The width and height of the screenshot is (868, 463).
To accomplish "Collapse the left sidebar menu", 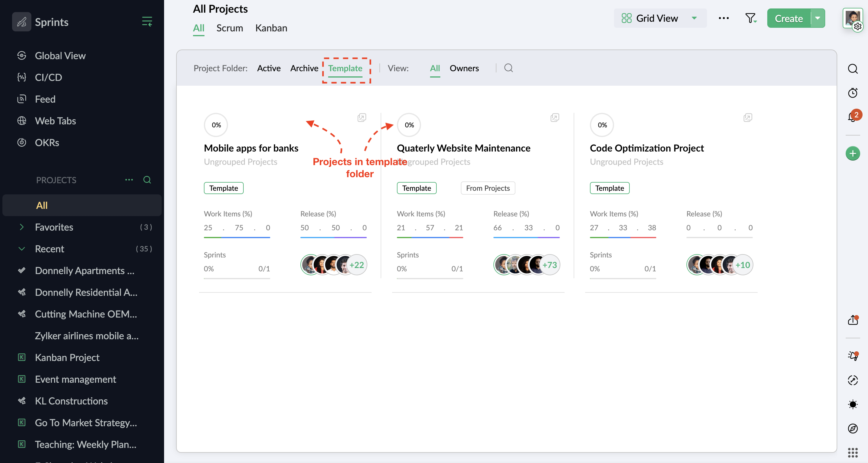I will [147, 22].
